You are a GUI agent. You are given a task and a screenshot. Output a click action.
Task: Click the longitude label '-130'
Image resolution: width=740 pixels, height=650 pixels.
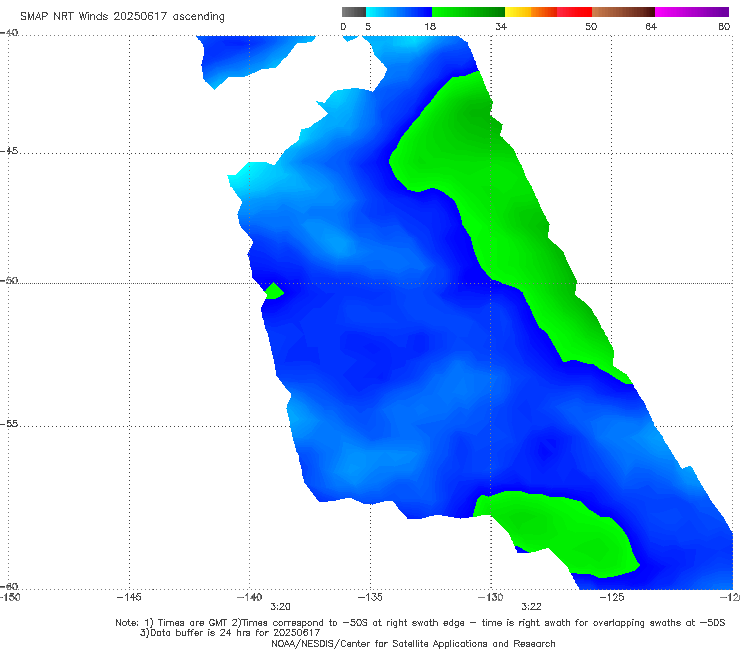pos(490,597)
